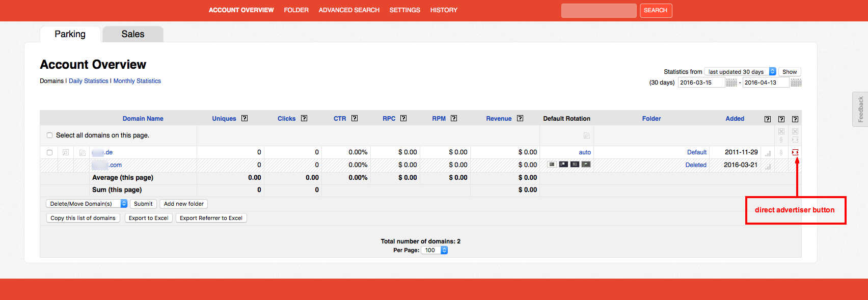Screen dimensions: 868x300
Task: Switch to the Sales tab
Action: click(x=132, y=34)
